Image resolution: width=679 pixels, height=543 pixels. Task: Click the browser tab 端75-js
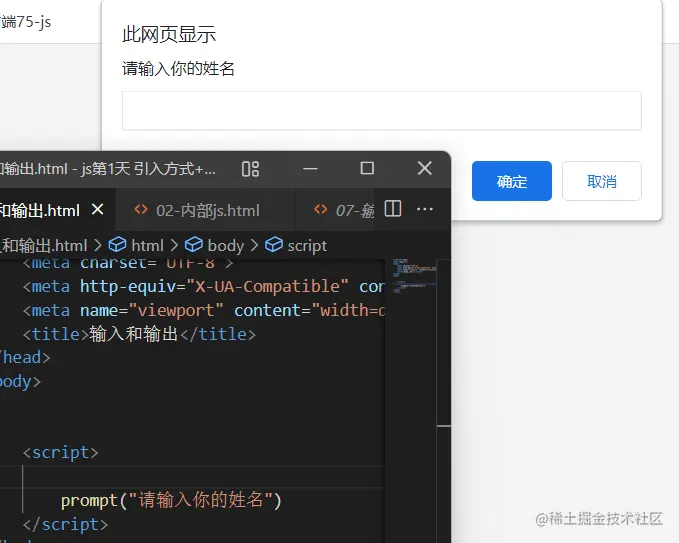coord(26,21)
